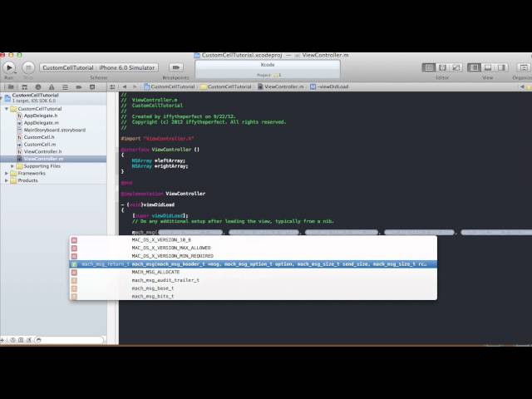Open AppDelegate.m in navigator
This screenshot has height=399, width=532.
click(x=41, y=123)
